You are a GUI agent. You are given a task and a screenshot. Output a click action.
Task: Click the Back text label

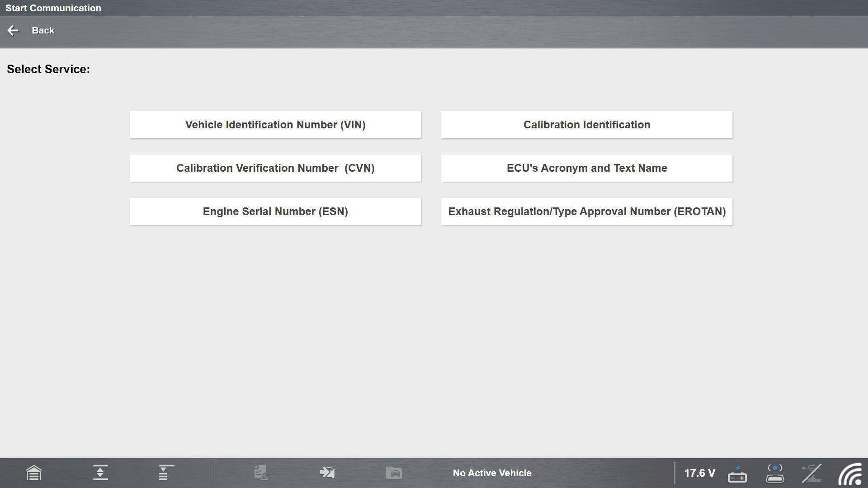pyautogui.click(x=43, y=30)
